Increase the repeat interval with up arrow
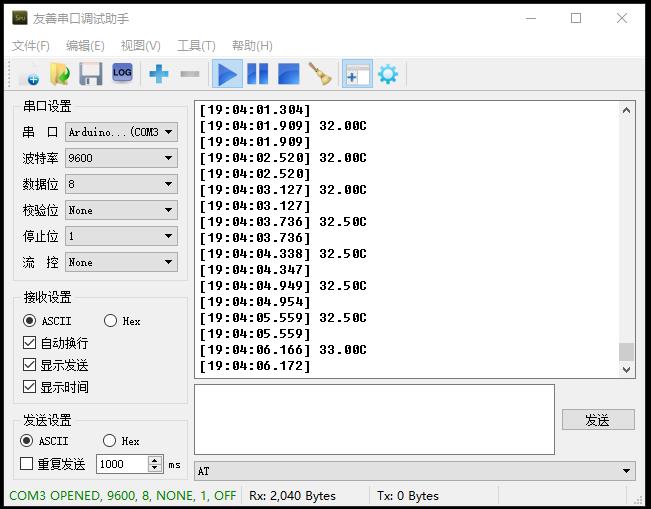651x509 pixels. tap(155, 460)
